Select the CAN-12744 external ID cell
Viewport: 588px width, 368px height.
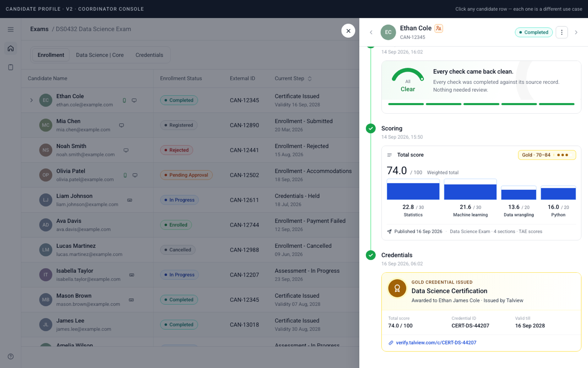[x=245, y=225]
